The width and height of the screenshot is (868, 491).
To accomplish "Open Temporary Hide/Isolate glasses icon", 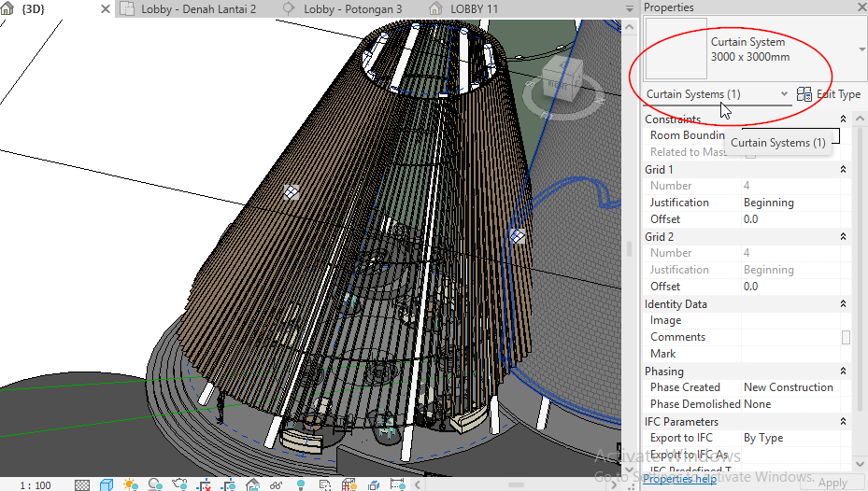I will (277, 484).
